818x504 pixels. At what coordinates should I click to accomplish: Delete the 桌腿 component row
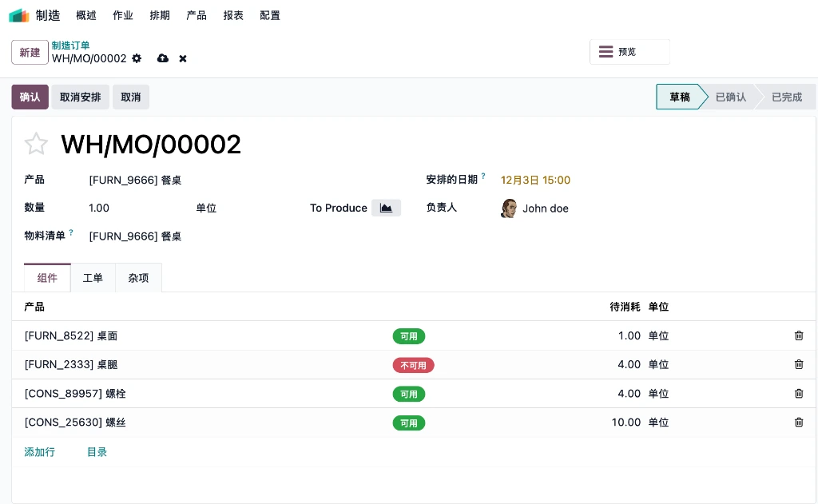[799, 364]
